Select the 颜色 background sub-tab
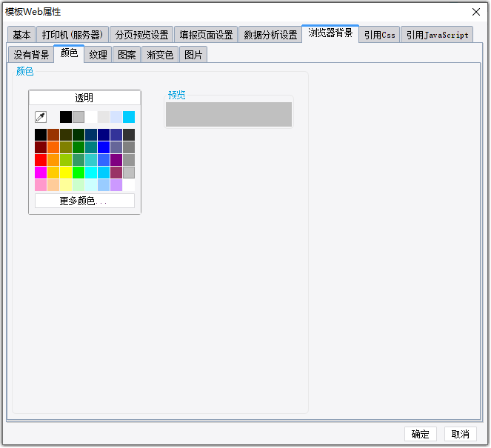 (x=69, y=53)
